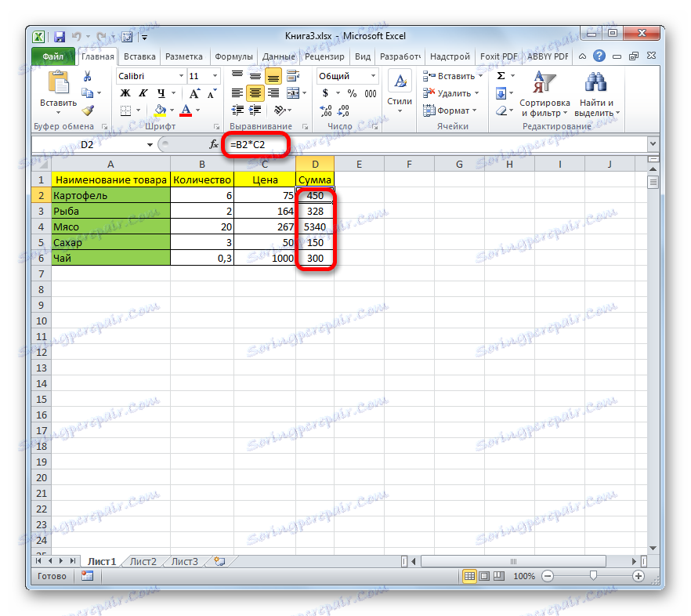Toggle center horizontal alignment button

[x=255, y=93]
